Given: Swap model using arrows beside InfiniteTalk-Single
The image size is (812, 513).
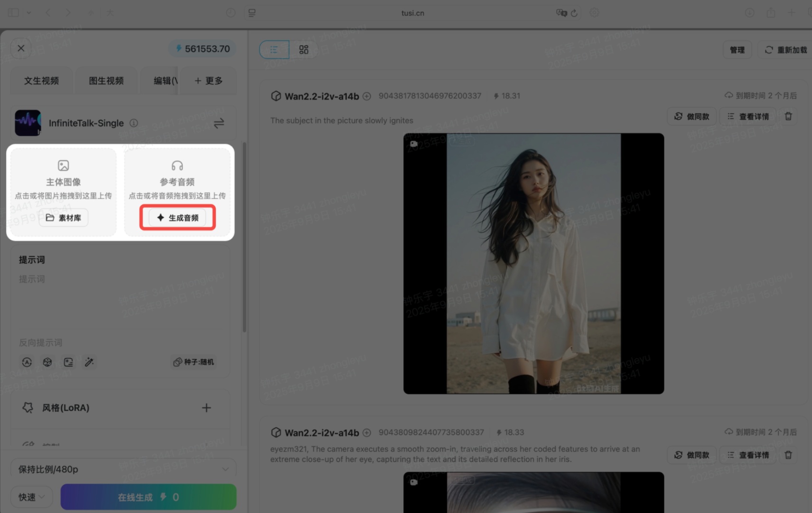Looking at the screenshot, I should pos(219,123).
